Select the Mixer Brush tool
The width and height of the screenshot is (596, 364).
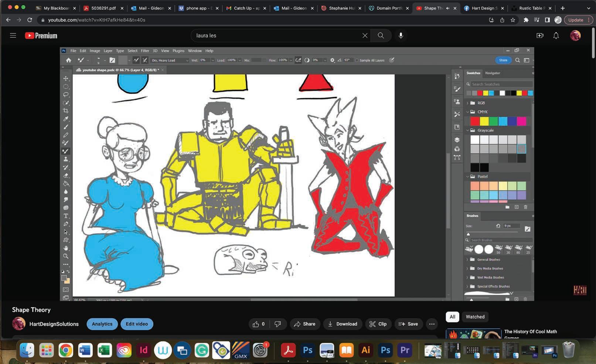click(66, 151)
